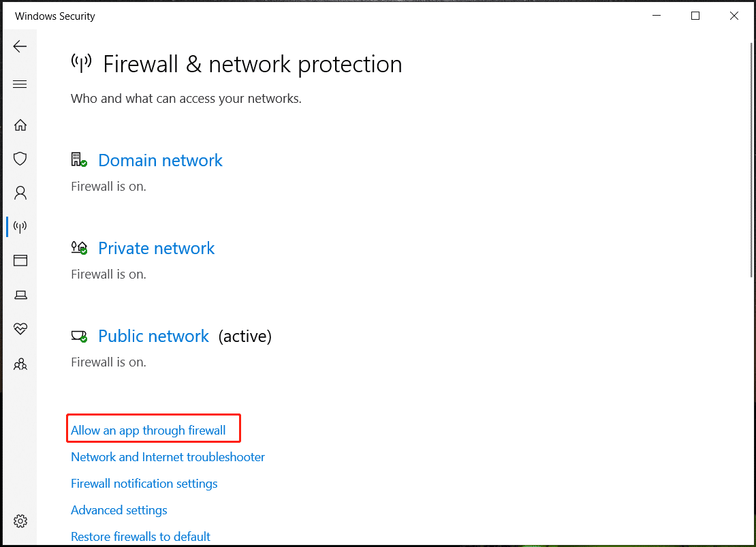The width and height of the screenshot is (756, 547).
Task: Click Allow an app through firewall
Action: click(x=148, y=431)
